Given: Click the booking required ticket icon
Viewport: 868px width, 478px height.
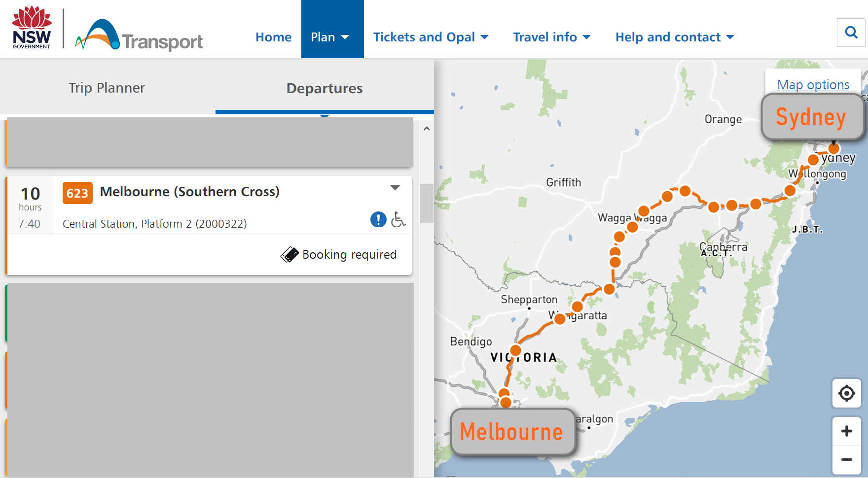Looking at the screenshot, I should [289, 255].
